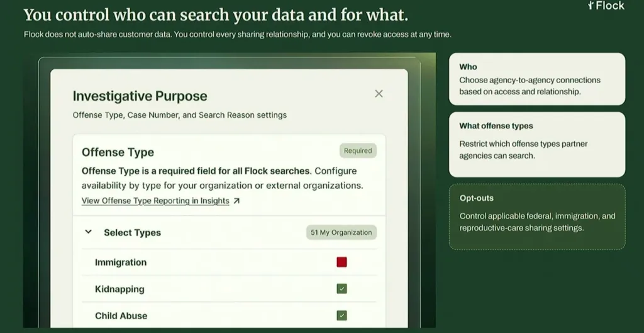
Task: Close the Investigative Purpose dialog
Action: click(x=379, y=94)
